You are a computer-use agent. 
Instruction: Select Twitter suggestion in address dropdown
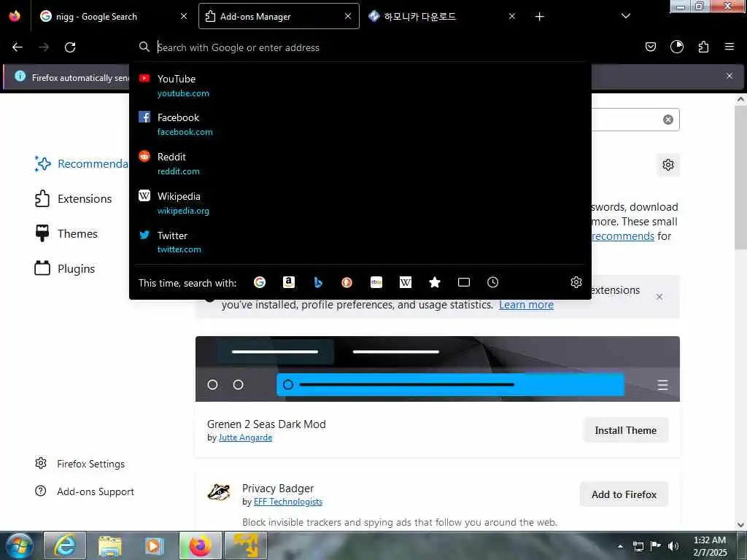pos(360,242)
